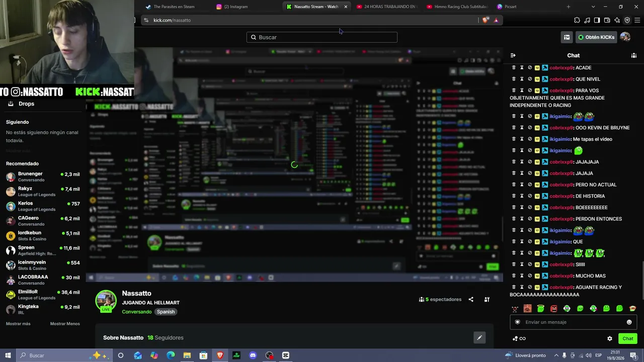Open Discord from the taskbar
The height and width of the screenshot is (362, 644).
[x=253, y=355]
